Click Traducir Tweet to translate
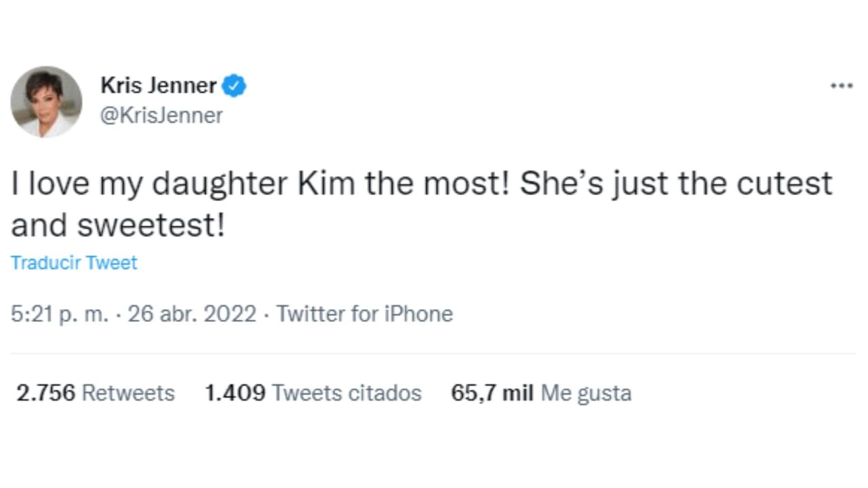The image size is (868, 488). (74, 262)
